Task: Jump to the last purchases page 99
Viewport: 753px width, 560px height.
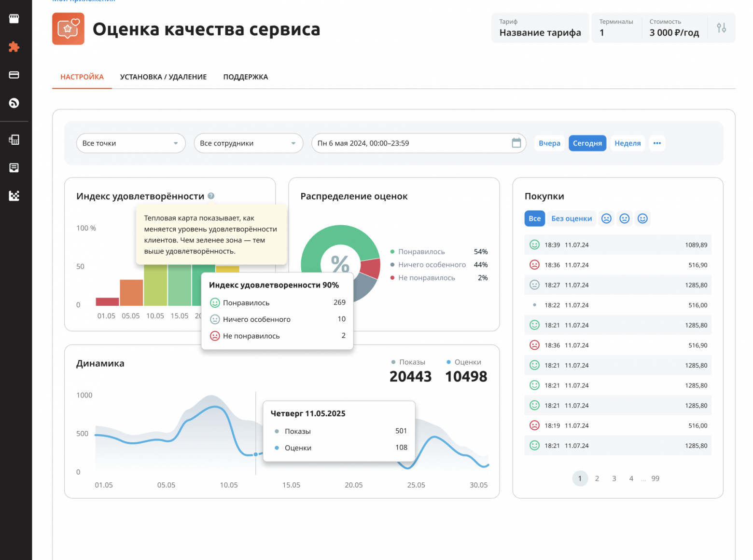Action: [x=655, y=478]
